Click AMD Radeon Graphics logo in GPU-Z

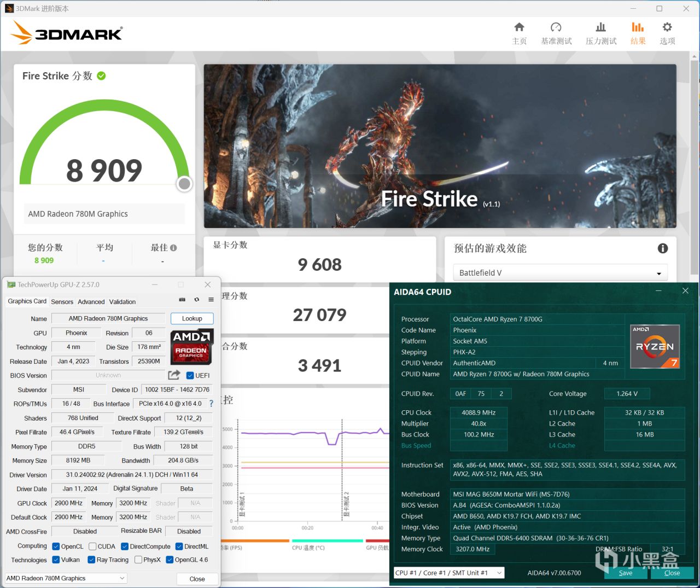(191, 347)
